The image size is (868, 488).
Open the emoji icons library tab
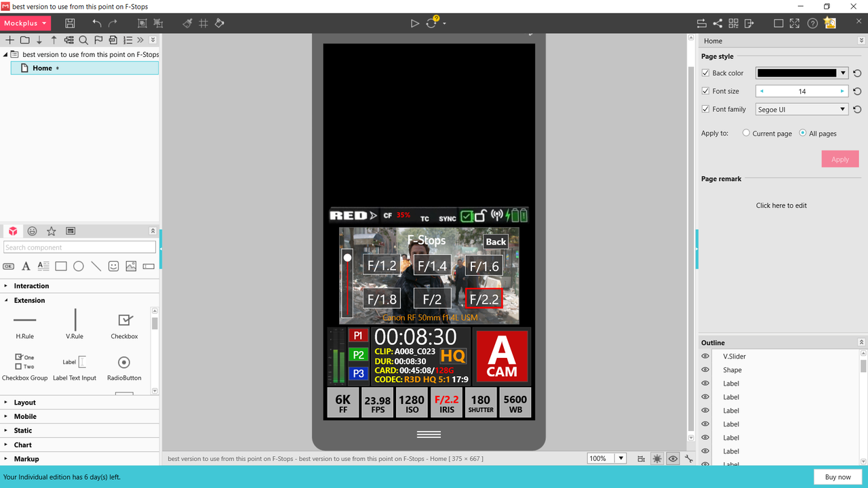tap(32, 231)
